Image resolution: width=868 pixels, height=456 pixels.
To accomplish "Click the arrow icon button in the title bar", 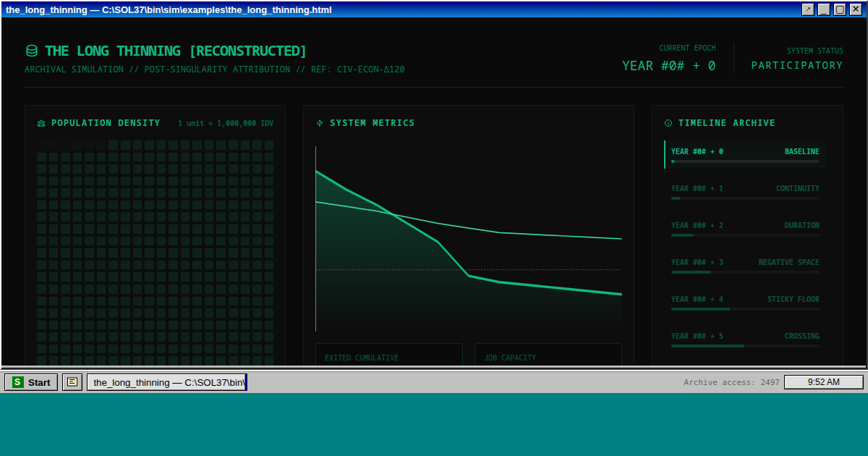I will click(x=808, y=9).
